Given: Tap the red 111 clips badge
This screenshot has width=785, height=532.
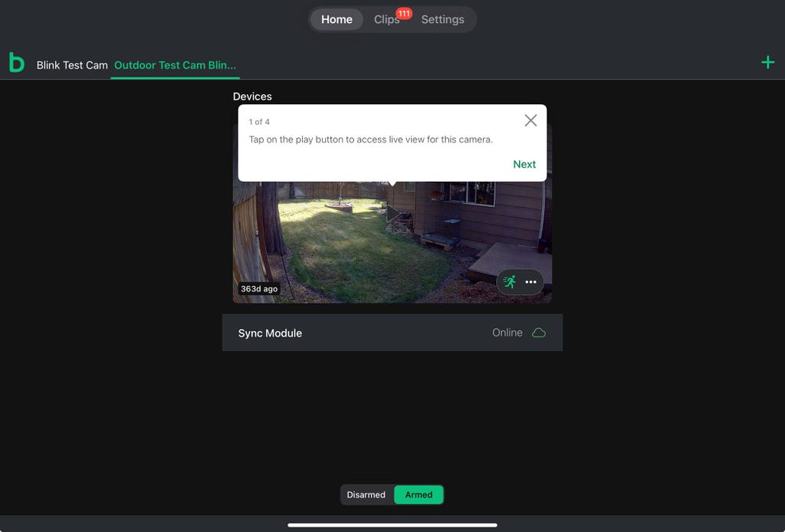Looking at the screenshot, I should (x=404, y=14).
